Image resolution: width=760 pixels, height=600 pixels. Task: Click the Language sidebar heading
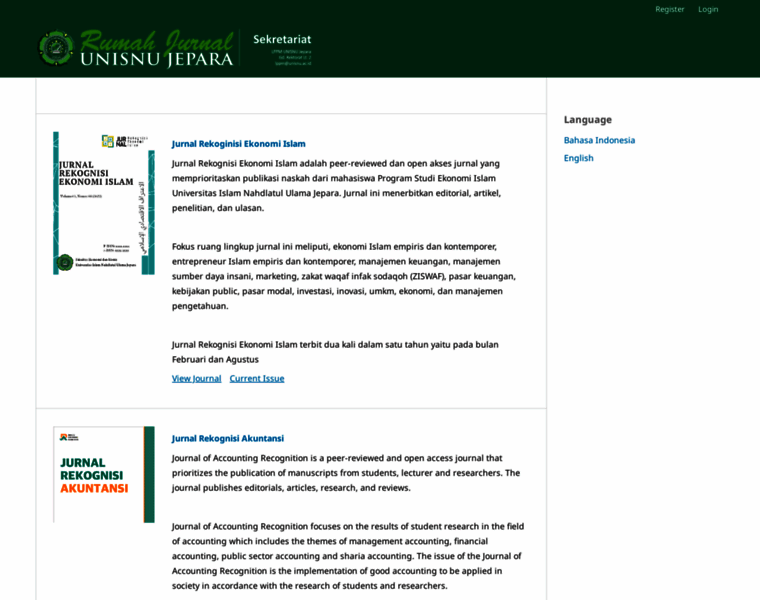[x=587, y=120]
